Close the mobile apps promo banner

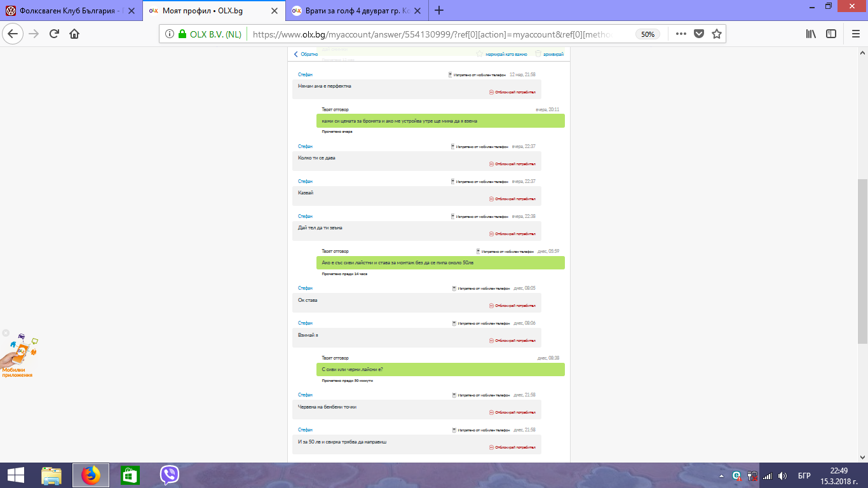[6, 333]
